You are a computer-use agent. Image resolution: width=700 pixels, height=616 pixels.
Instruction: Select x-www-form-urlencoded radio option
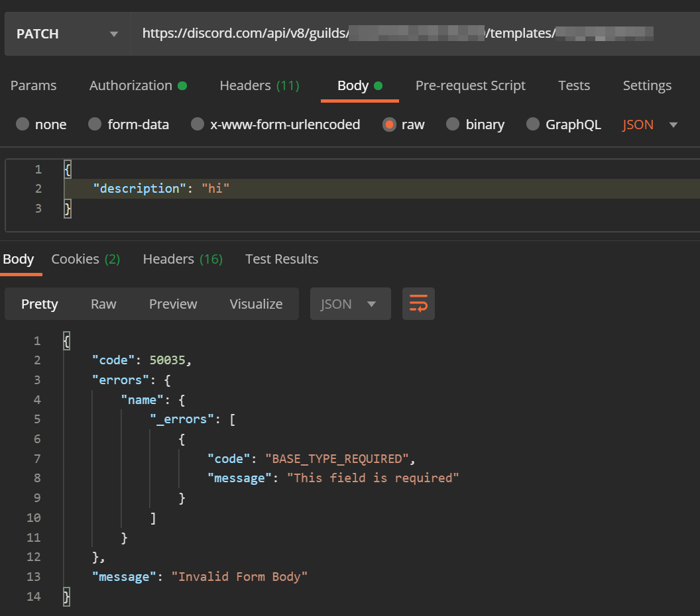coord(198,124)
